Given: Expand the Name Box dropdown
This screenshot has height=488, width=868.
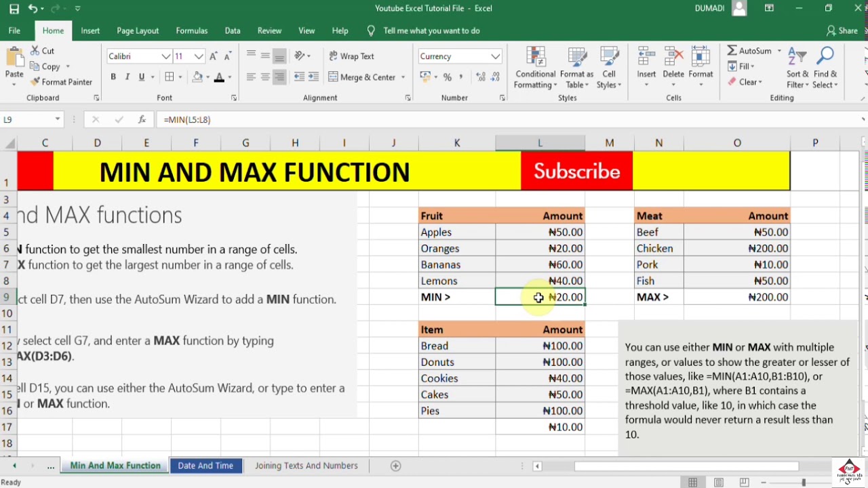Looking at the screenshot, I should (58, 119).
